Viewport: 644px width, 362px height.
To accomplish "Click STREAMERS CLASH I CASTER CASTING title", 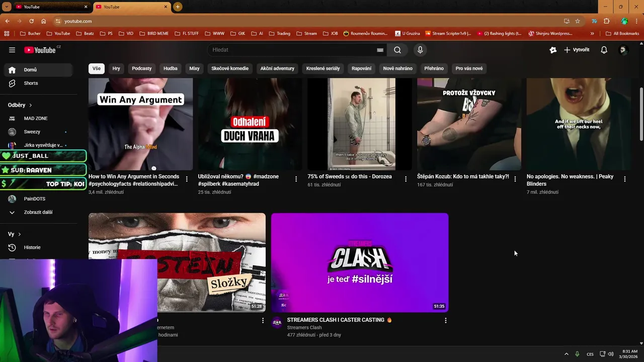I will (x=339, y=320).
